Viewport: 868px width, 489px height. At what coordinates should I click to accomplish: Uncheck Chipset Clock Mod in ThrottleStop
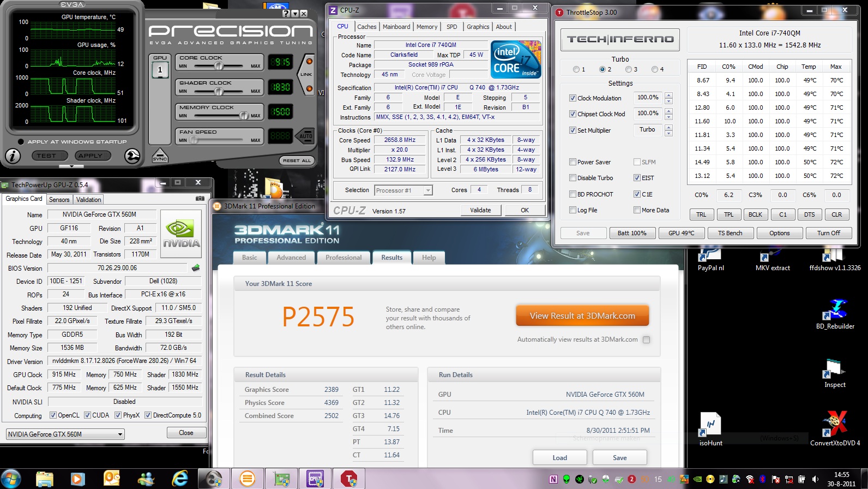click(x=572, y=114)
